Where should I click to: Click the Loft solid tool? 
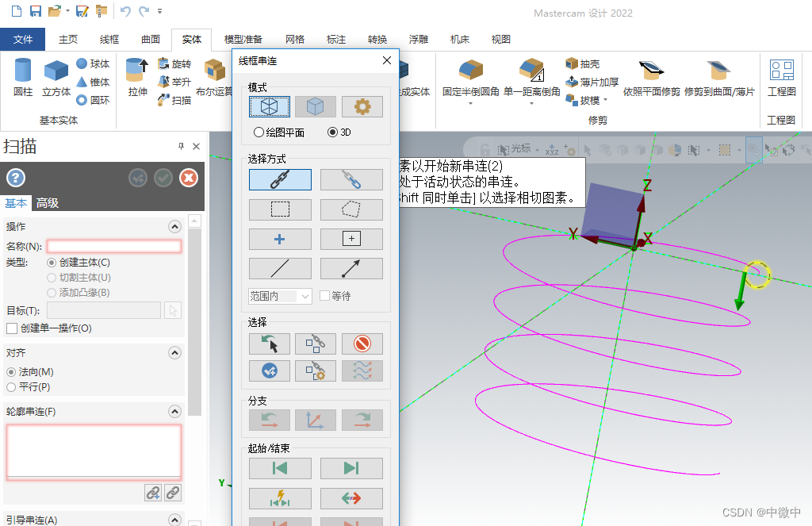(174, 82)
